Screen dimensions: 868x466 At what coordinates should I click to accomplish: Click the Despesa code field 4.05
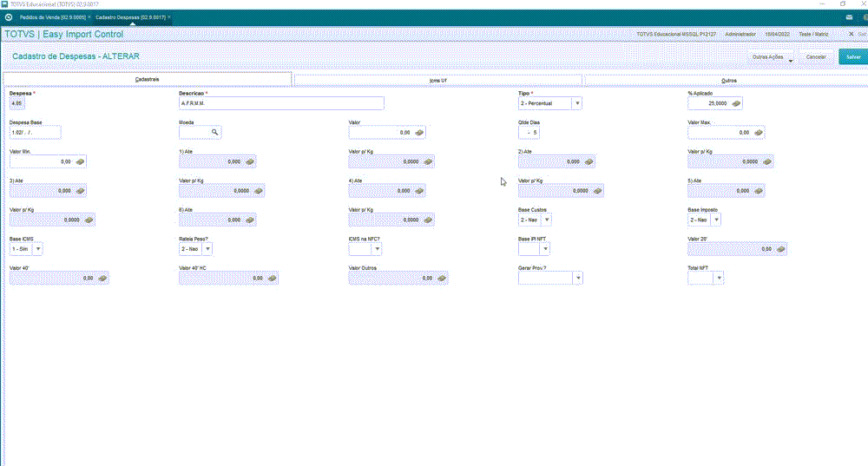16,103
